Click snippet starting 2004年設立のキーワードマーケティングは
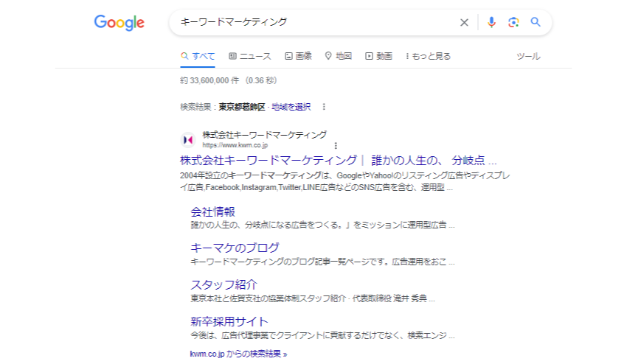 [x=344, y=181]
